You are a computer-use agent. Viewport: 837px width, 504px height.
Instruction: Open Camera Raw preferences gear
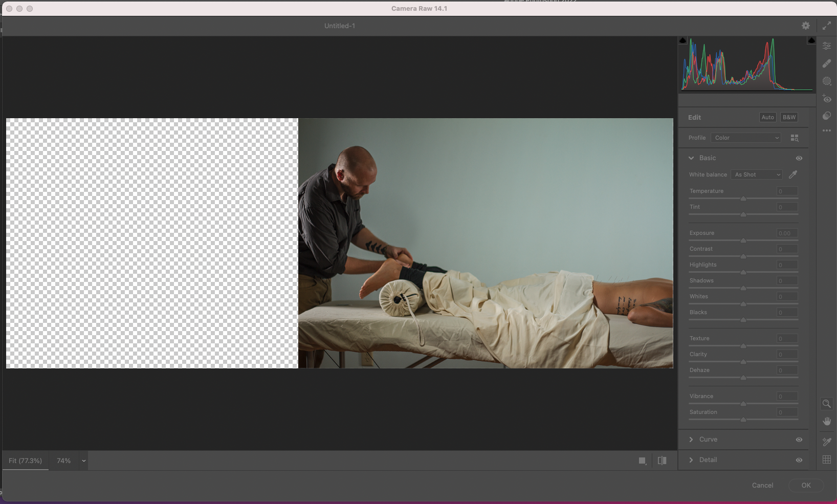(x=805, y=25)
